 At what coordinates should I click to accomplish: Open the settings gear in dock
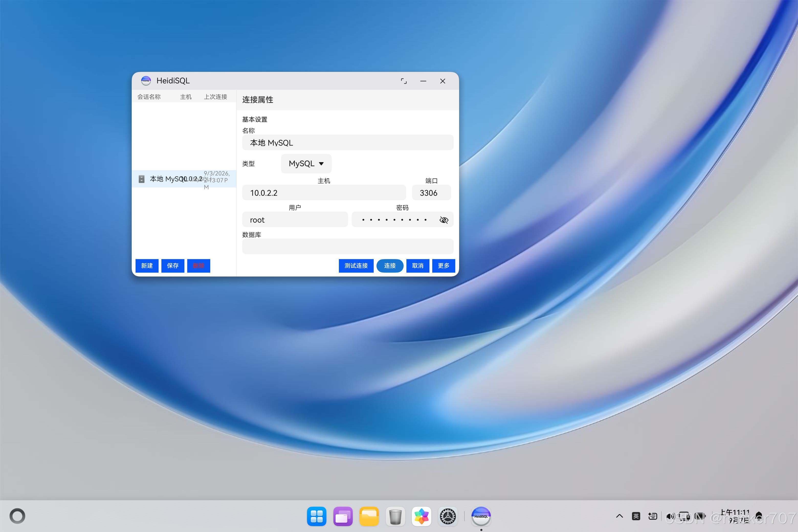click(x=448, y=516)
